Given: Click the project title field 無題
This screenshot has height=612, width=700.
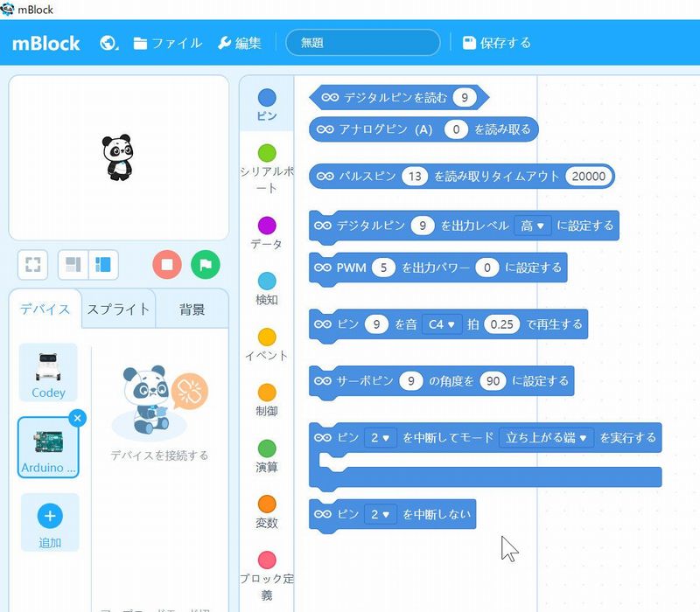Looking at the screenshot, I should 362,43.
